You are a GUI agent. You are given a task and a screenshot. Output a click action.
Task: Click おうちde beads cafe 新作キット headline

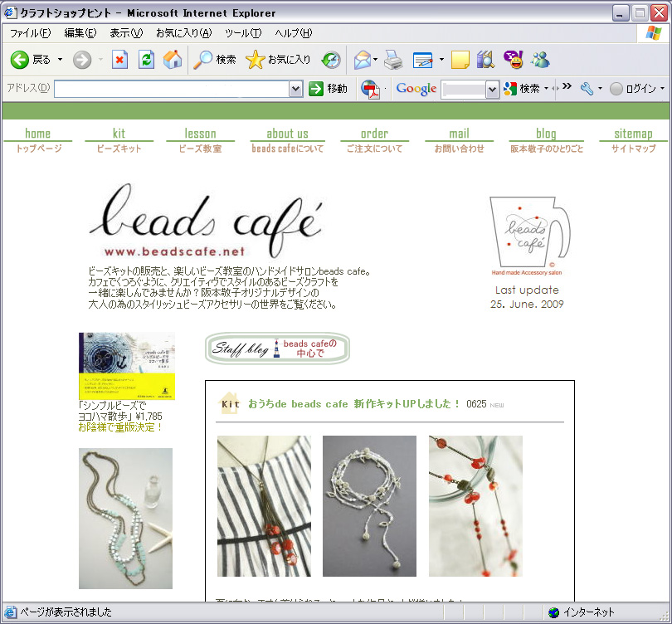354,404
